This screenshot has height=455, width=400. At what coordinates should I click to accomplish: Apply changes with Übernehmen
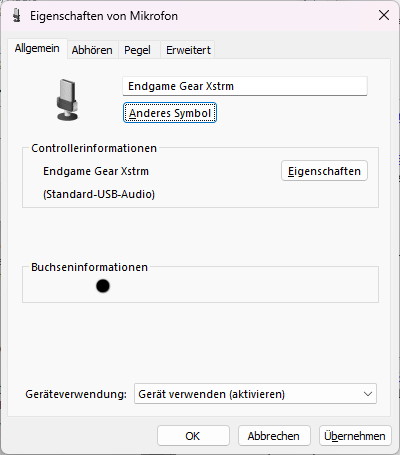[355, 436]
